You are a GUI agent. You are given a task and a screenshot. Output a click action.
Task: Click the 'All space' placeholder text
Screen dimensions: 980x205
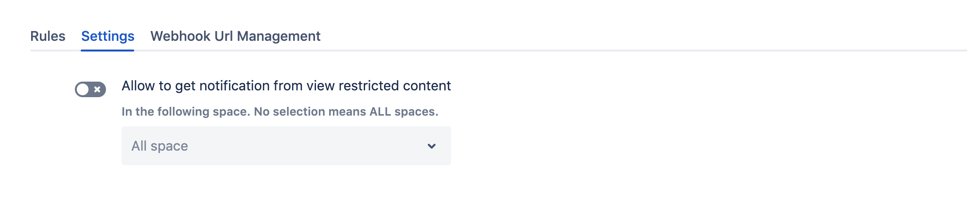(159, 146)
